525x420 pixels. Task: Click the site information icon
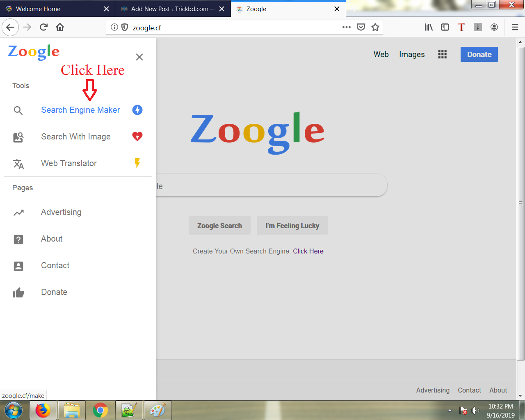tap(114, 27)
